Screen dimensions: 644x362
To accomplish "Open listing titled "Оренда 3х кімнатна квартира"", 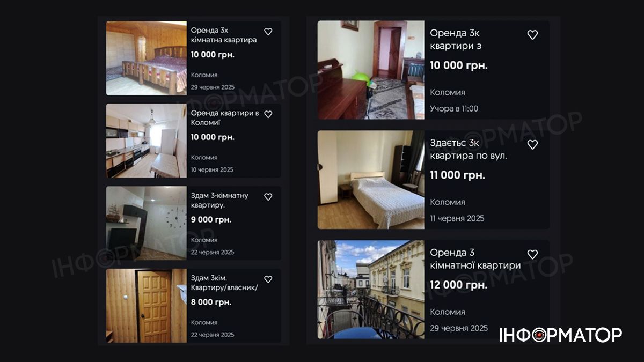I will tap(224, 35).
